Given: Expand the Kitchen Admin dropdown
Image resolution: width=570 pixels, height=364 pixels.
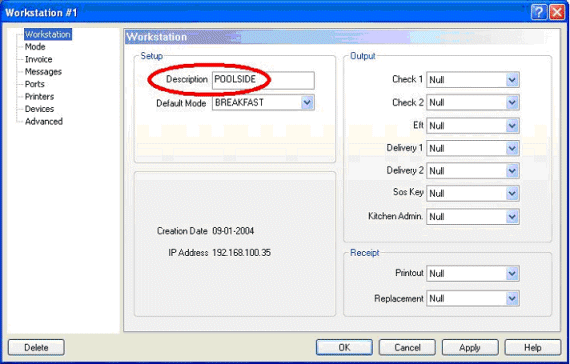Looking at the screenshot, I should (x=512, y=216).
